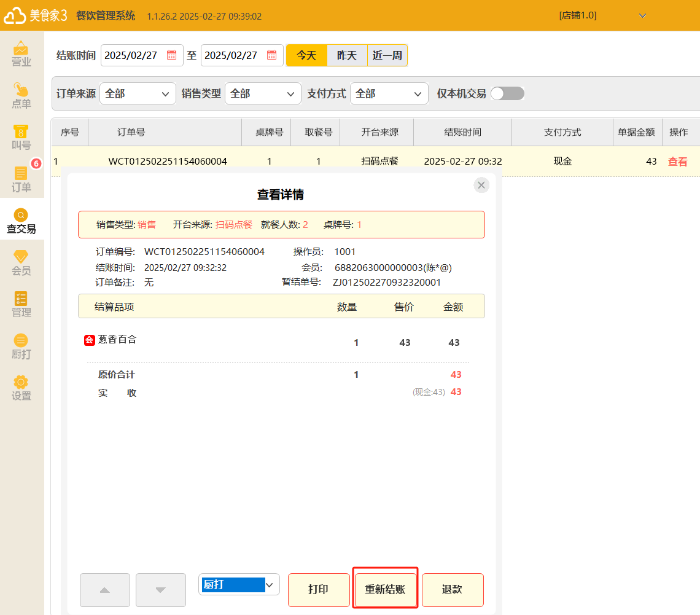Click the 重新结账 button
The image size is (700, 615).
pyautogui.click(x=385, y=589)
